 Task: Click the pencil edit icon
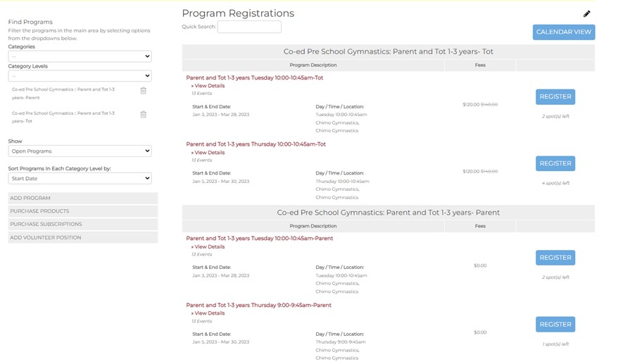tap(586, 14)
